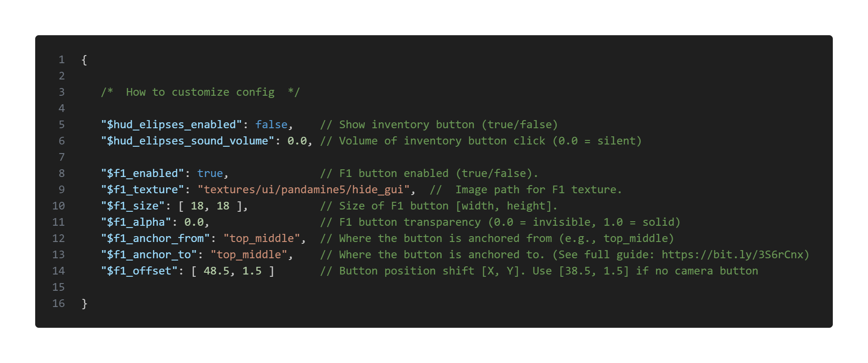
Task: Click the $f1_offset key
Action: (139, 271)
